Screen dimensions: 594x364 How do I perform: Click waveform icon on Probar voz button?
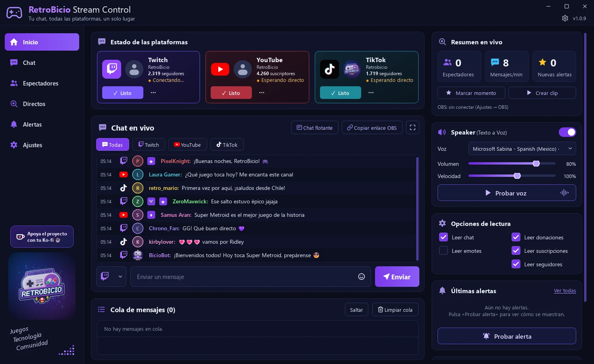coord(565,193)
